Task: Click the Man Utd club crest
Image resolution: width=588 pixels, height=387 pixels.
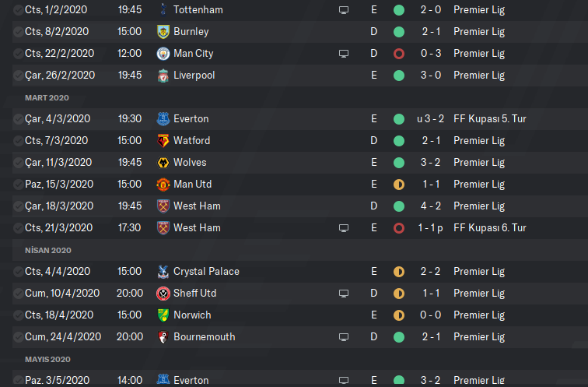Action: point(163,185)
